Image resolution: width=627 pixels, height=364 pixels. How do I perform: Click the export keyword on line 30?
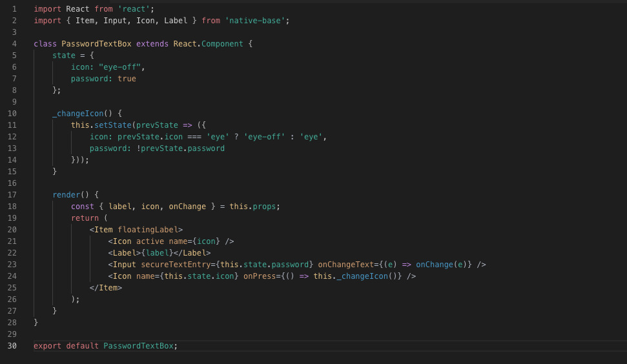(48, 346)
